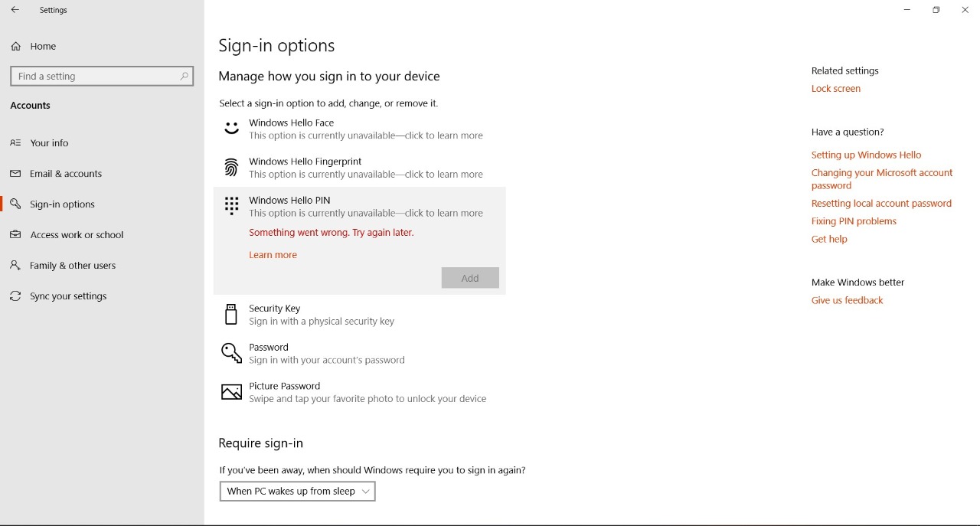Click the Windows Hello Fingerprint icon
This screenshot has height=526, width=980.
click(231, 168)
